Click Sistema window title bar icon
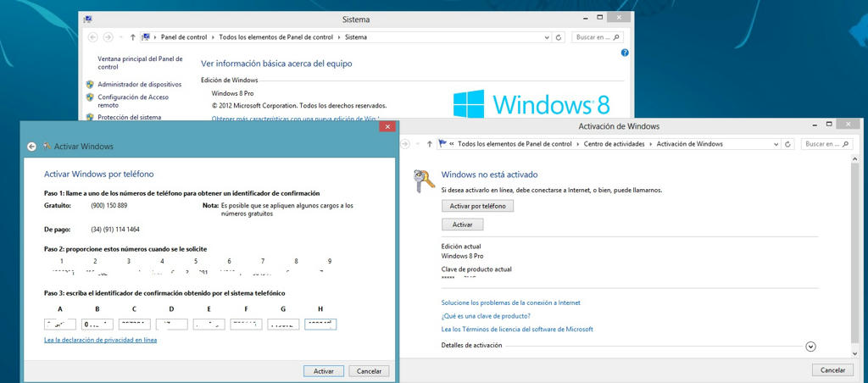The image size is (868, 383). pos(87,19)
